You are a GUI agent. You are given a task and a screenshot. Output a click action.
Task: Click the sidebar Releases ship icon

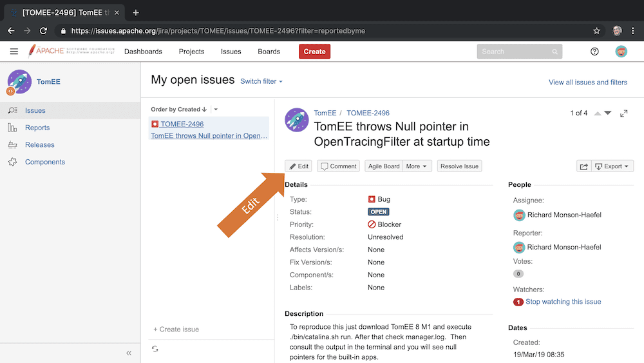(13, 144)
